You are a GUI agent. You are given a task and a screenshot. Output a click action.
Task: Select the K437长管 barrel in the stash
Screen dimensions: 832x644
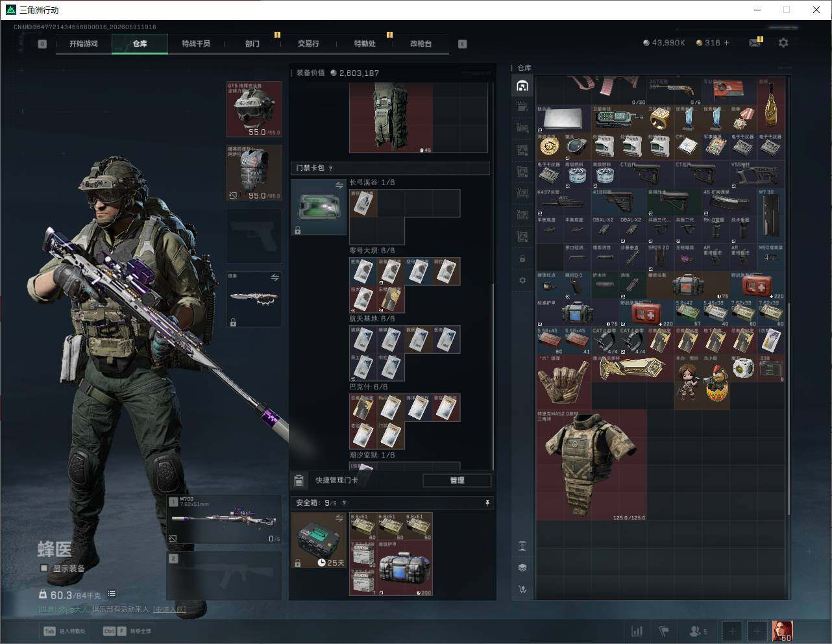point(564,201)
